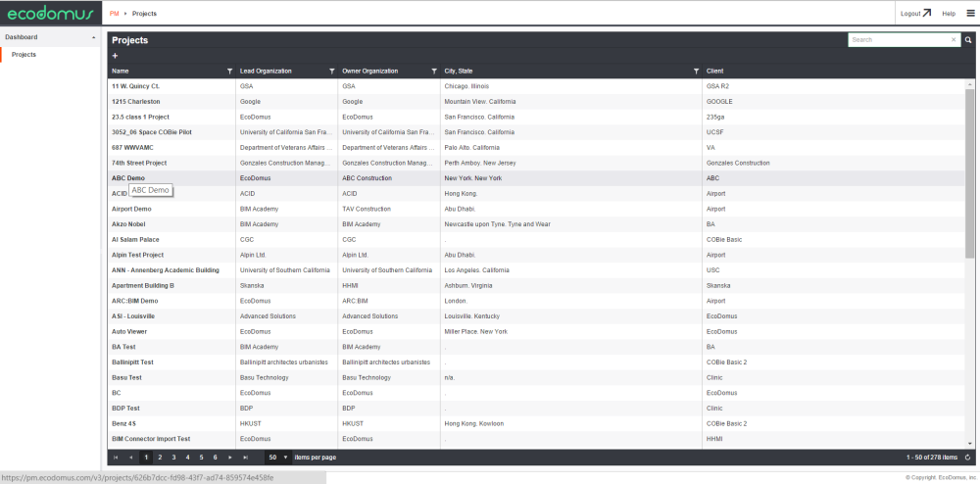This screenshot has height=484, width=980.
Task: Sort by the Owner Organization header
Action: pos(370,72)
